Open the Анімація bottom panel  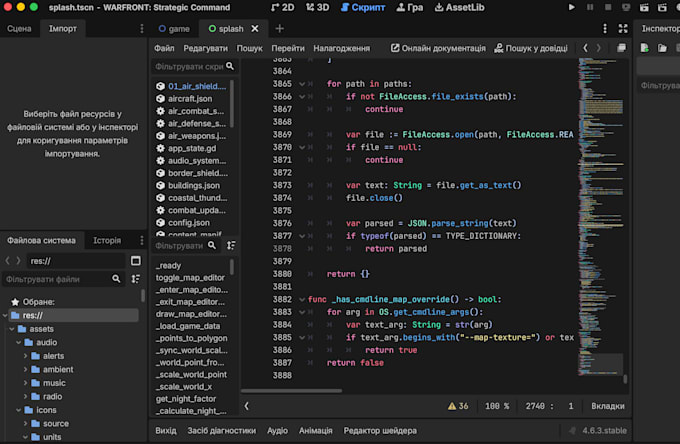point(316,431)
